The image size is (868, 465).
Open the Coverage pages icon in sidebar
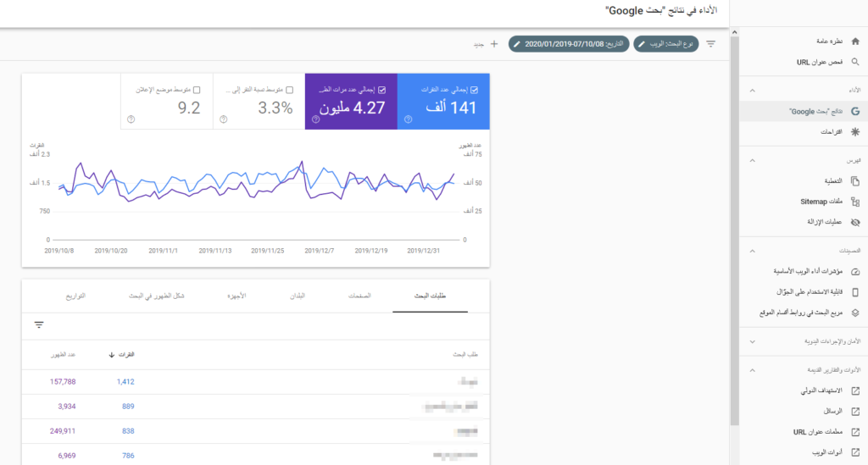click(855, 180)
